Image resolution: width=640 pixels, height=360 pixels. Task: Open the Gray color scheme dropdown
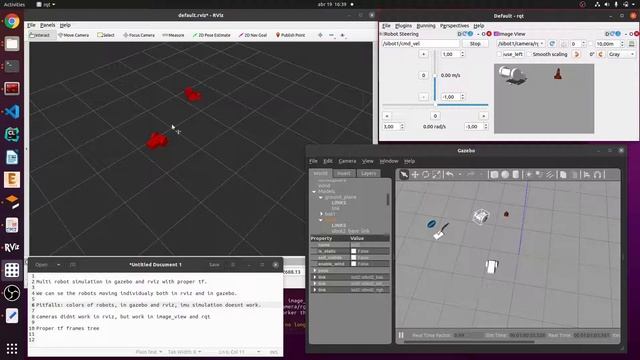621,54
